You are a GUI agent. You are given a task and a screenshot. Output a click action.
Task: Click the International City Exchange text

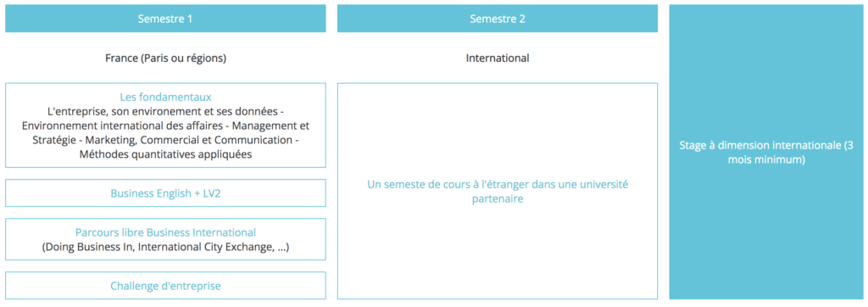(x=205, y=247)
